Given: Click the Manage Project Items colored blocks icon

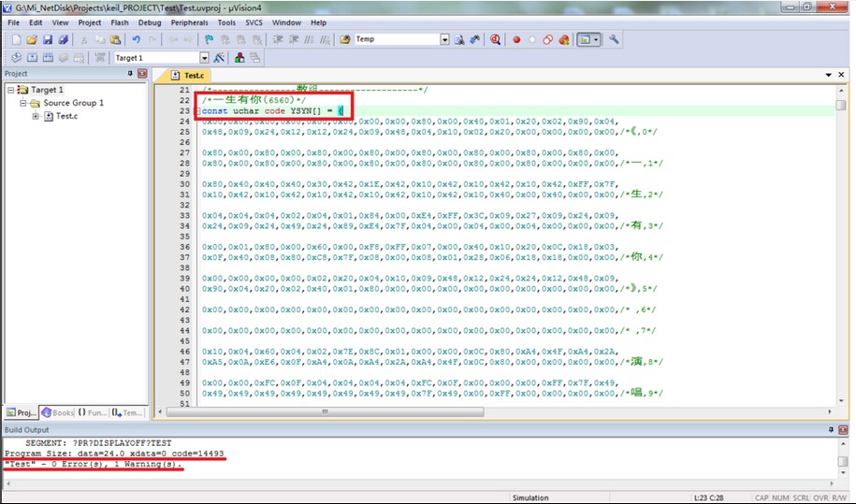Looking at the screenshot, I should [x=239, y=58].
